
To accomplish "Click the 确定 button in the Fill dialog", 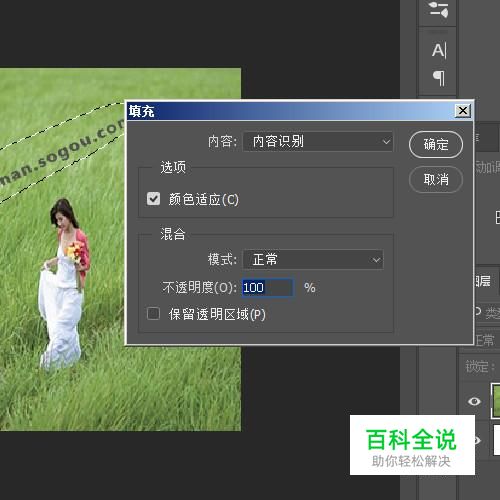I will pos(436,145).
